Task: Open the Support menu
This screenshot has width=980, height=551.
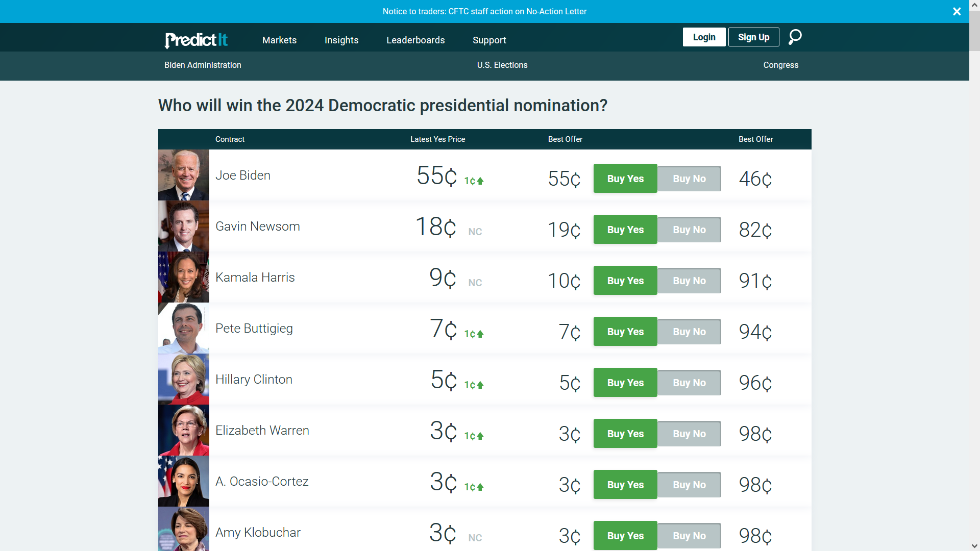Action: (x=489, y=40)
